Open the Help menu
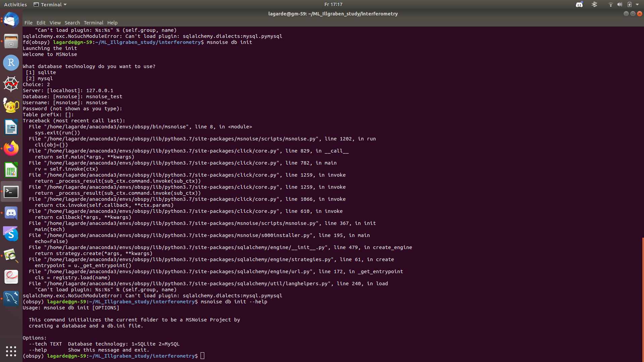The width and height of the screenshot is (644, 362). tap(112, 23)
